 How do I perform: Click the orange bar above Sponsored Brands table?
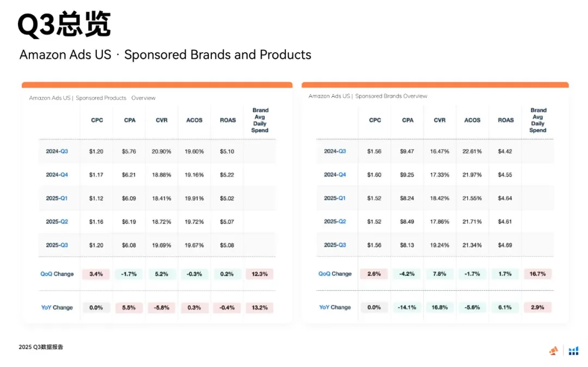[435, 85]
